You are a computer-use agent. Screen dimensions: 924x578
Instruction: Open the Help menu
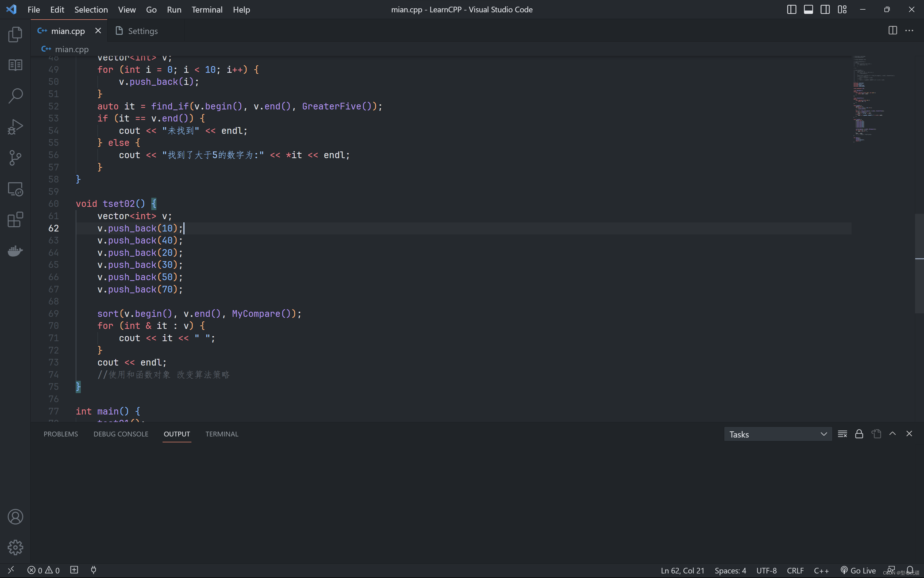pyautogui.click(x=241, y=10)
